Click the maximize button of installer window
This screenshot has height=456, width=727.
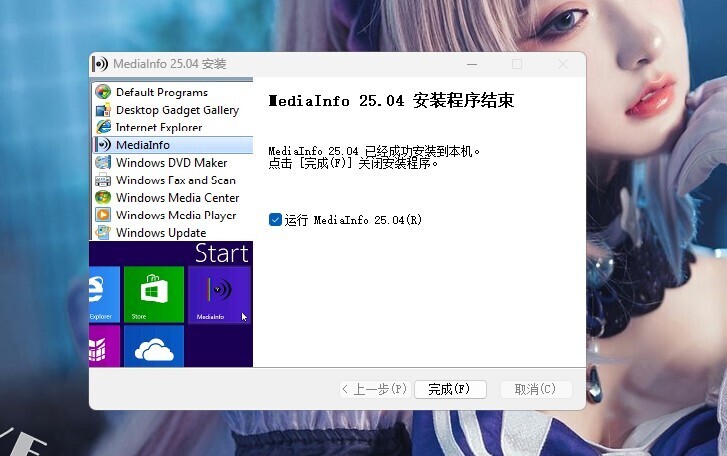pyautogui.click(x=517, y=64)
